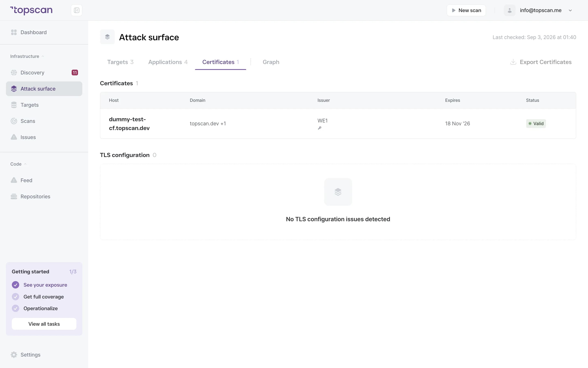Click the Attack surface layers icon in sidebar

14,89
